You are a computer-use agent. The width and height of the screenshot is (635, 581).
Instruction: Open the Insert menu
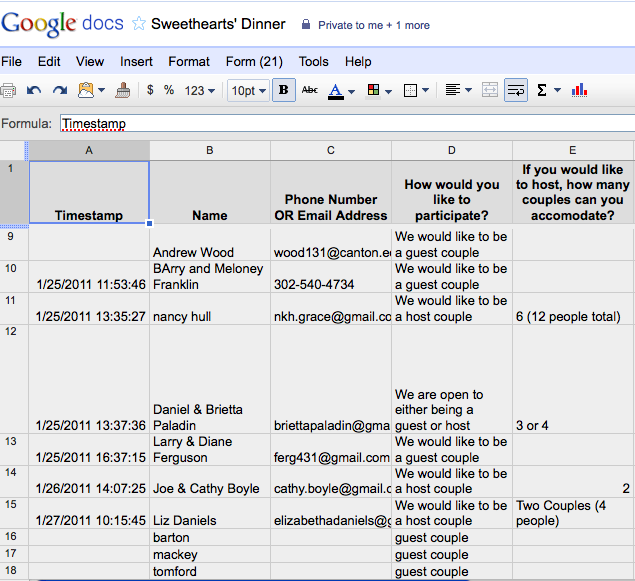click(x=136, y=62)
